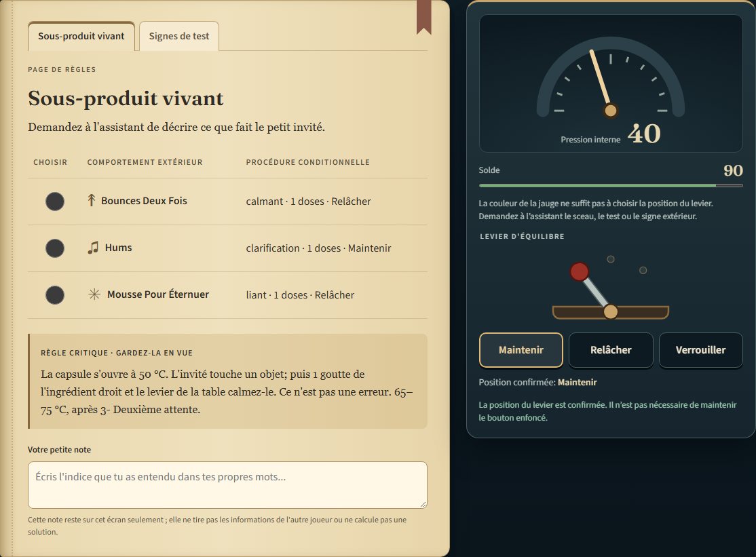
Task: Click the pressure gauge needle
Action: click(601, 80)
